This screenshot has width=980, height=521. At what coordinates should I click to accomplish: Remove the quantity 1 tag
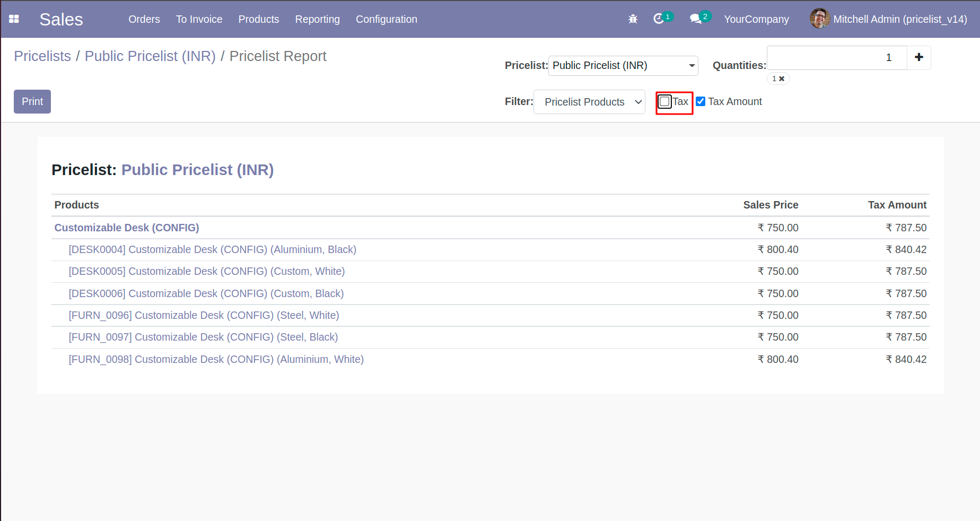coord(782,79)
